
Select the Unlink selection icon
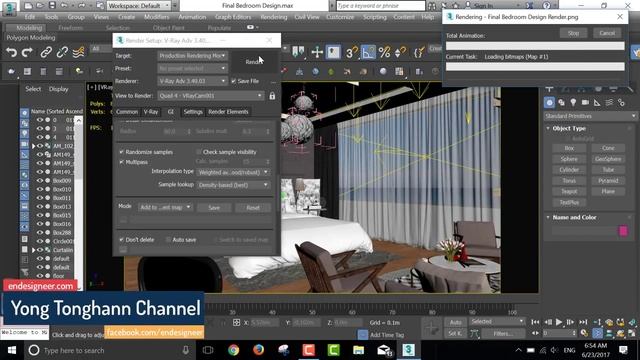point(62,52)
